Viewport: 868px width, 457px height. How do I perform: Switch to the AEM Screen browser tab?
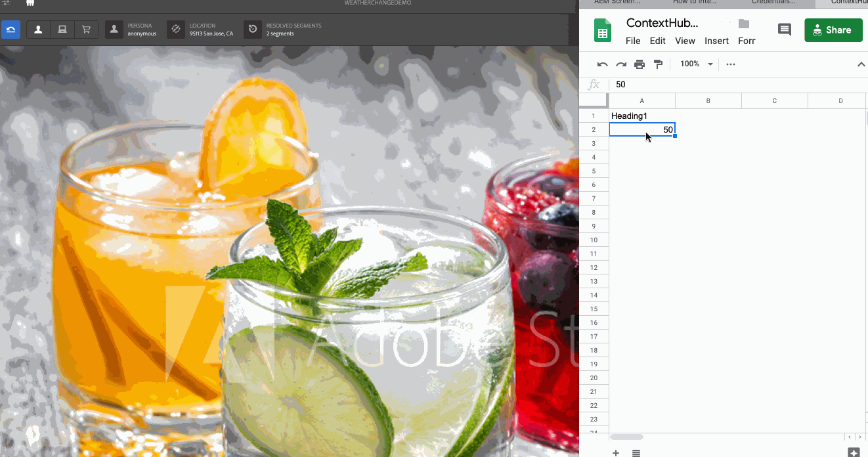click(616, 3)
